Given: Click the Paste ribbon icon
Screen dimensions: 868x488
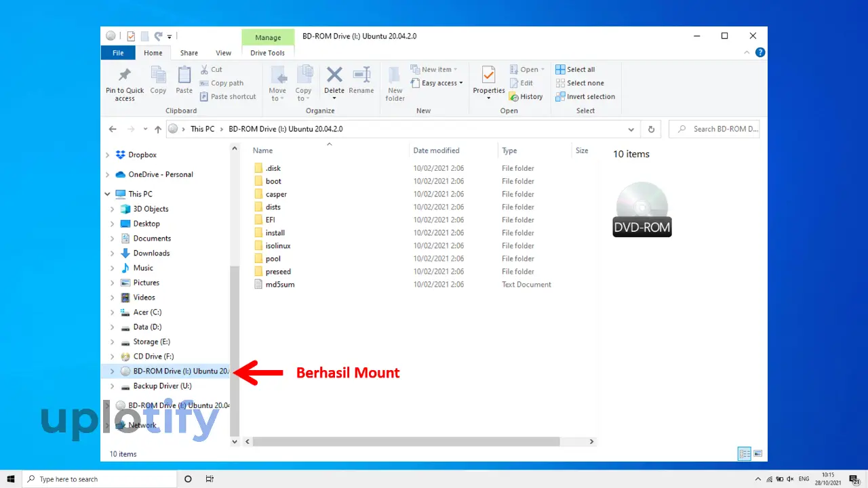Looking at the screenshot, I should [x=184, y=75].
